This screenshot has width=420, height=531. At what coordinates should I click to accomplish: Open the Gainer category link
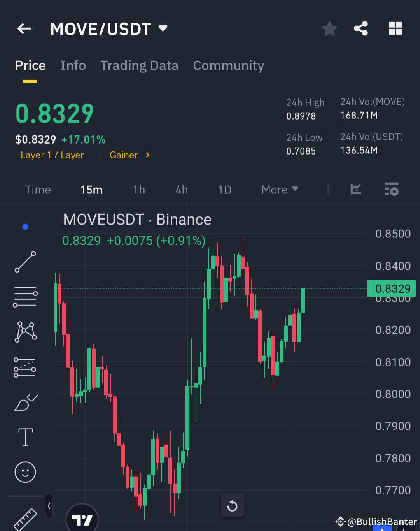[124, 155]
